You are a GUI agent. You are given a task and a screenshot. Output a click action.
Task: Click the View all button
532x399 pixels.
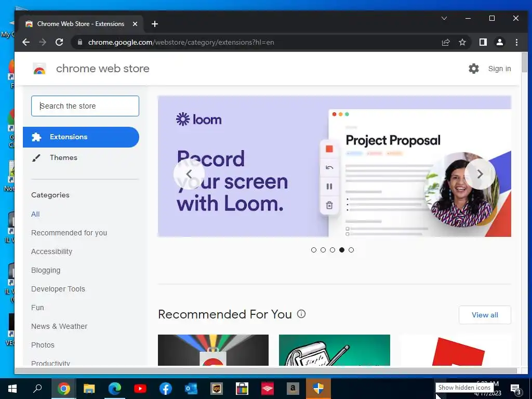click(x=485, y=315)
